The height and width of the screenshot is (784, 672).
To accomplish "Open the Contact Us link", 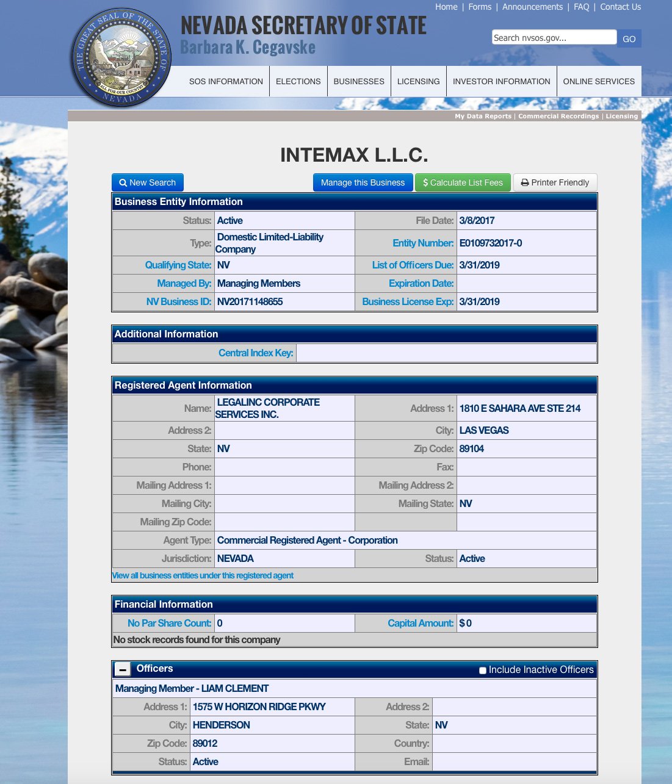I will click(x=620, y=7).
